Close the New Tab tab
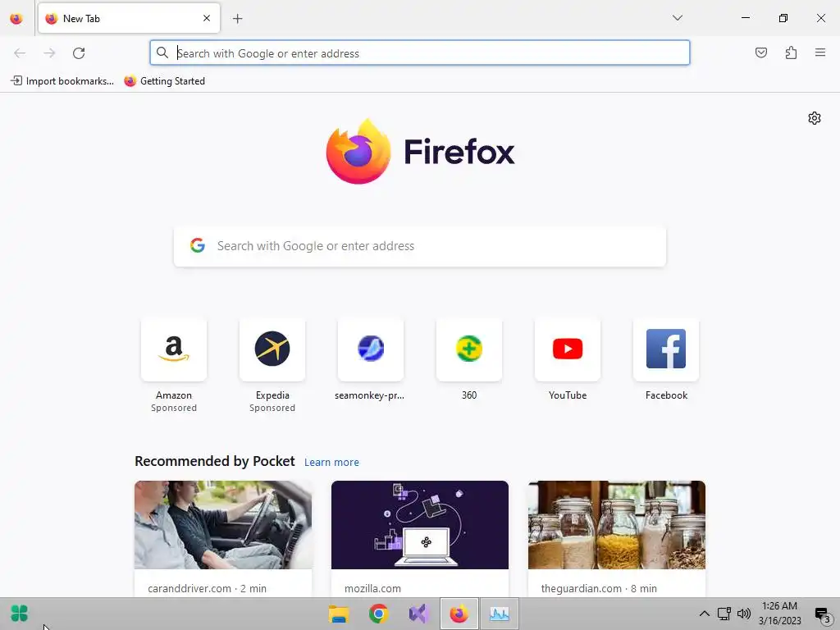 pos(207,18)
